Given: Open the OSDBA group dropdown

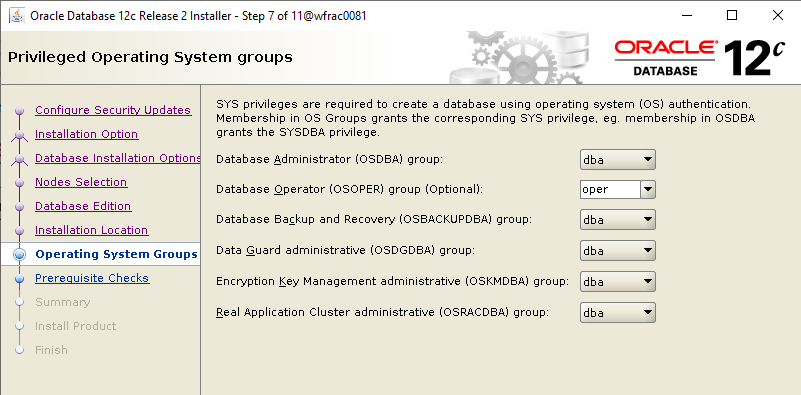Looking at the screenshot, I should [618, 159].
